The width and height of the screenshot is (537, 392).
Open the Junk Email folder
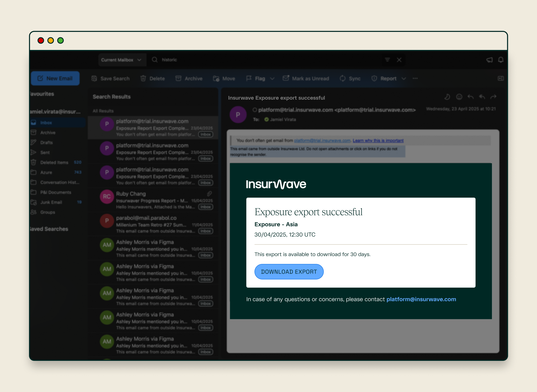[58, 202]
